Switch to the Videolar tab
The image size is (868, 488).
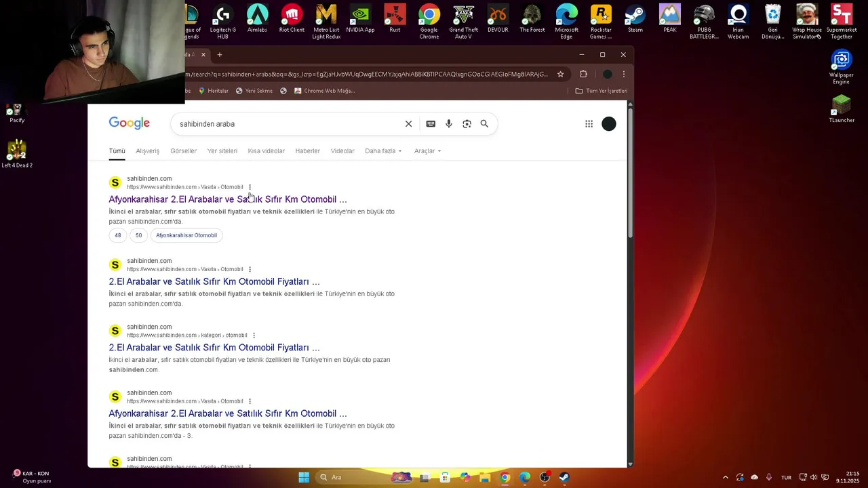tap(342, 151)
